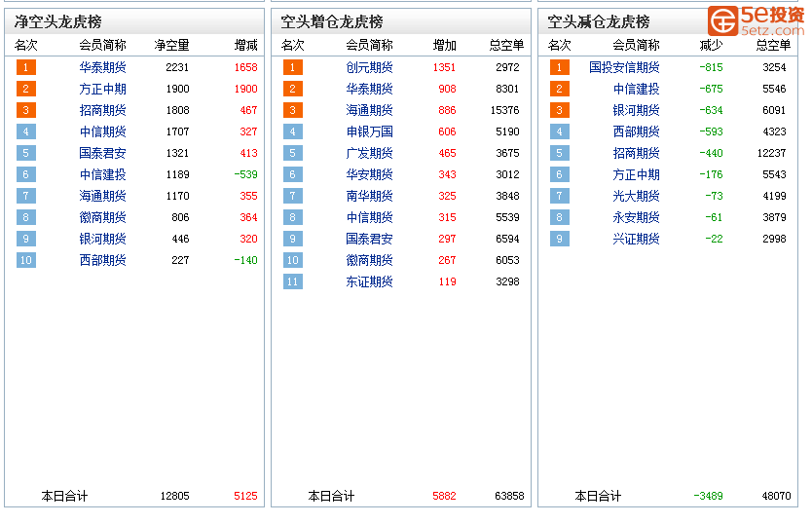The height and width of the screenshot is (524, 812).
Task: Open 海通期货 link in 净空头龙虎榜
Action: coord(102,196)
